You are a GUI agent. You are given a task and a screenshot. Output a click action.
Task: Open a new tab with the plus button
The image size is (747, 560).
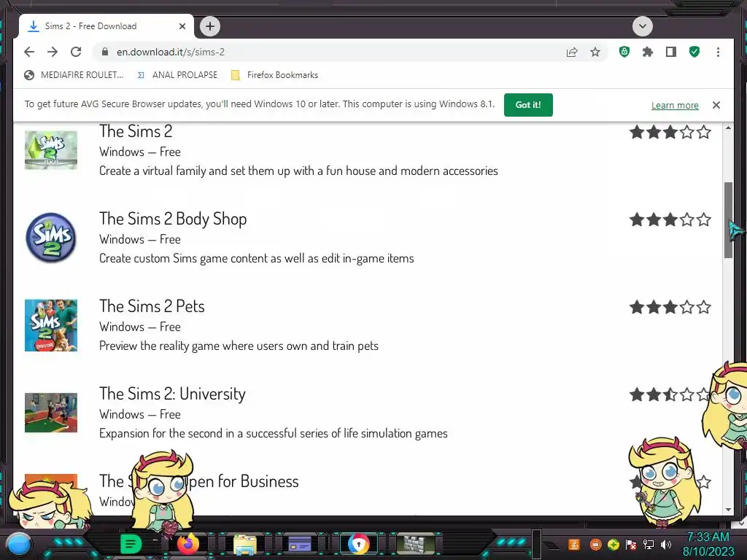click(x=209, y=26)
